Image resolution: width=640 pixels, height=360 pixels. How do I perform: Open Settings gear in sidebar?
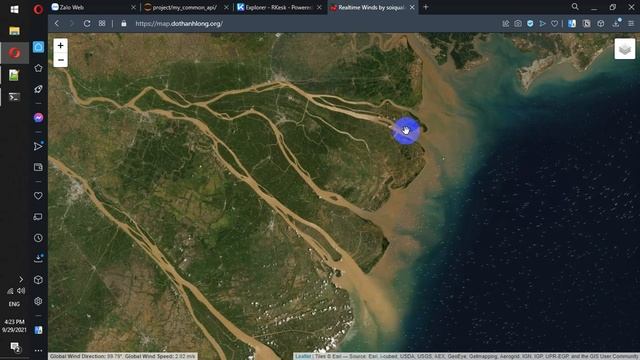point(38,301)
